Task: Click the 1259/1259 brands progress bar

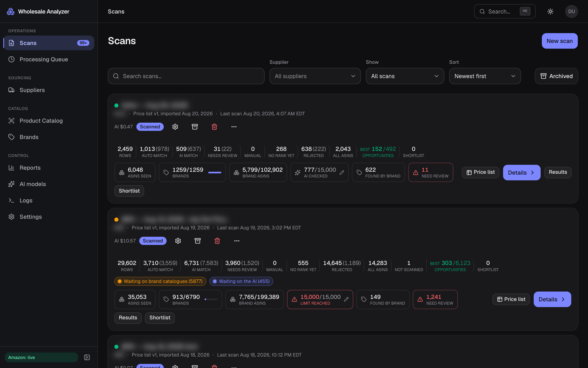Action: (x=215, y=173)
